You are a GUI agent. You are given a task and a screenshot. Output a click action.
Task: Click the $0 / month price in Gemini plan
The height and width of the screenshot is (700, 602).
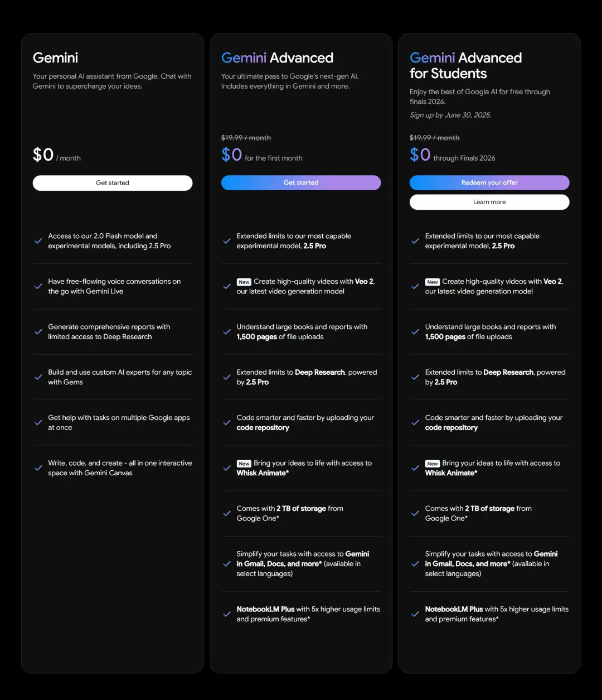click(56, 155)
